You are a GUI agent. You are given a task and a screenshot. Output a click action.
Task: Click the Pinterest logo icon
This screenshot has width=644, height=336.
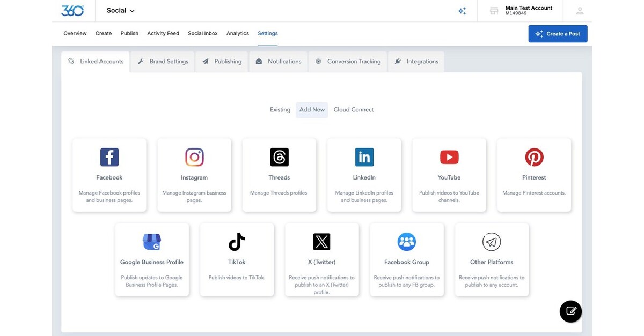coord(534,157)
